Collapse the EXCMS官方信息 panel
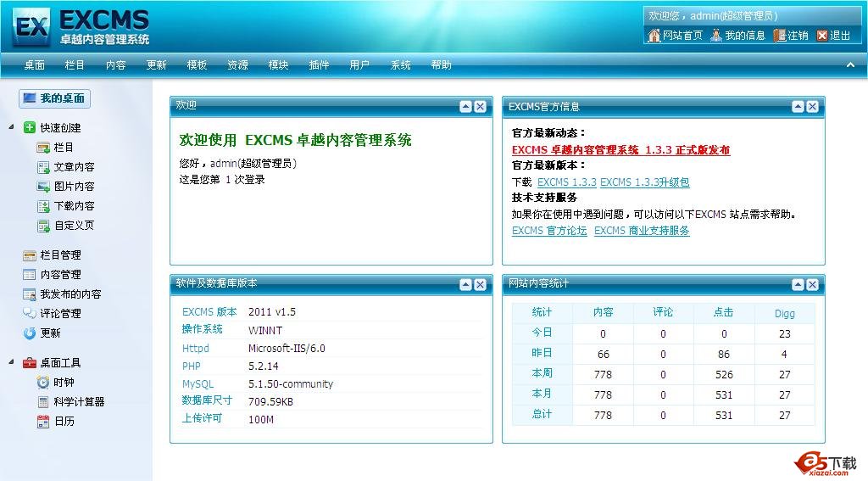The height and width of the screenshot is (481, 868). pyautogui.click(x=798, y=106)
